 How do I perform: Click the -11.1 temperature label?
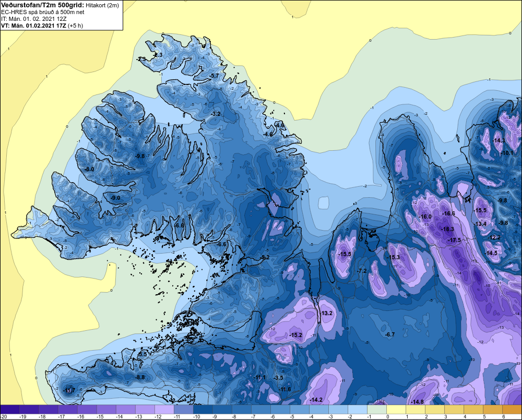pos(259,377)
